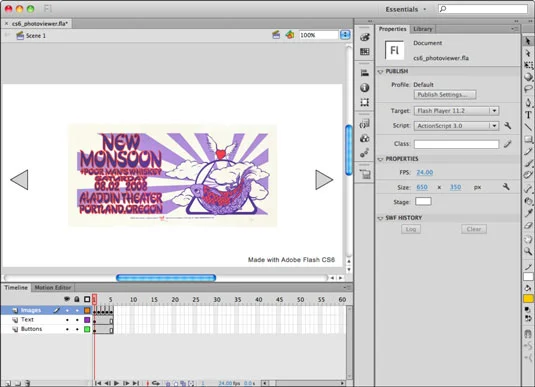This screenshot has width=535, height=387.
Task: Open the Transform panel icon
Action: pyautogui.click(x=365, y=102)
